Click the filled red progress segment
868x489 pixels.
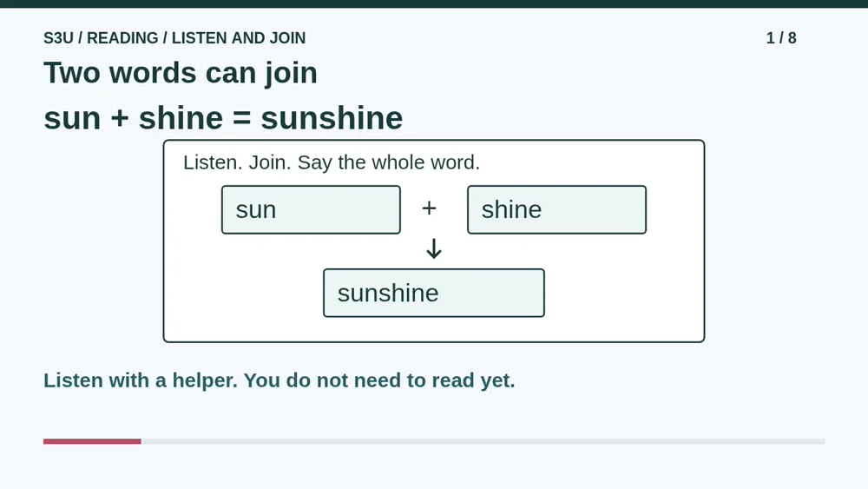tap(93, 441)
